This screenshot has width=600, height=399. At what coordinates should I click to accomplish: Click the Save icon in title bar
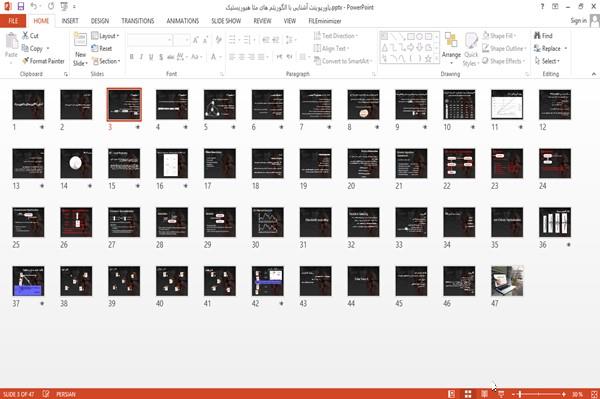tap(21, 6)
